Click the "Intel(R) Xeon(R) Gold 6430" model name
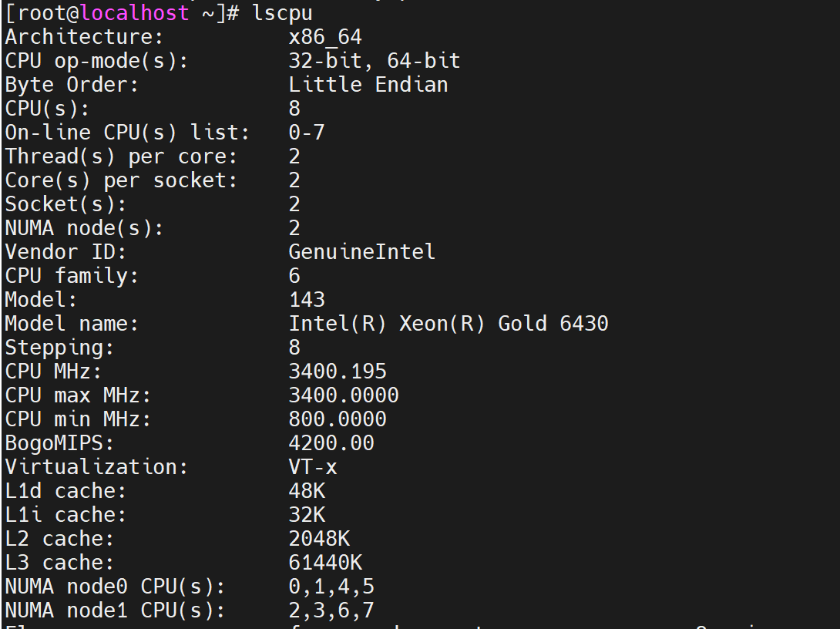Viewport: 840px width, 629px height. [449, 323]
